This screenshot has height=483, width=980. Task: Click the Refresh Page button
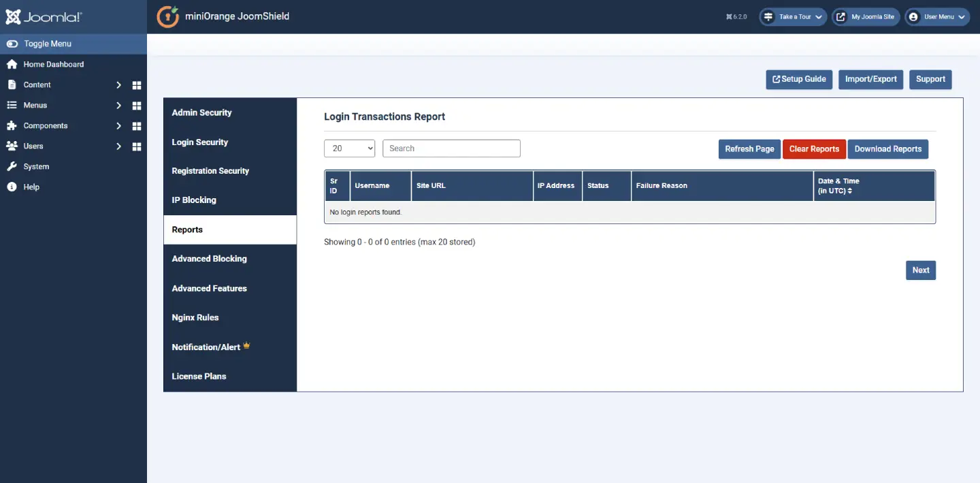pyautogui.click(x=749, y=149)
